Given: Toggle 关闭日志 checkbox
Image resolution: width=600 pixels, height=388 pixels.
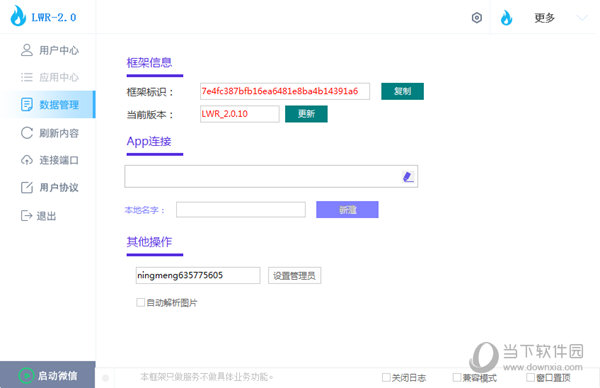Looking at the screenshot, I should tap(386, 378).
